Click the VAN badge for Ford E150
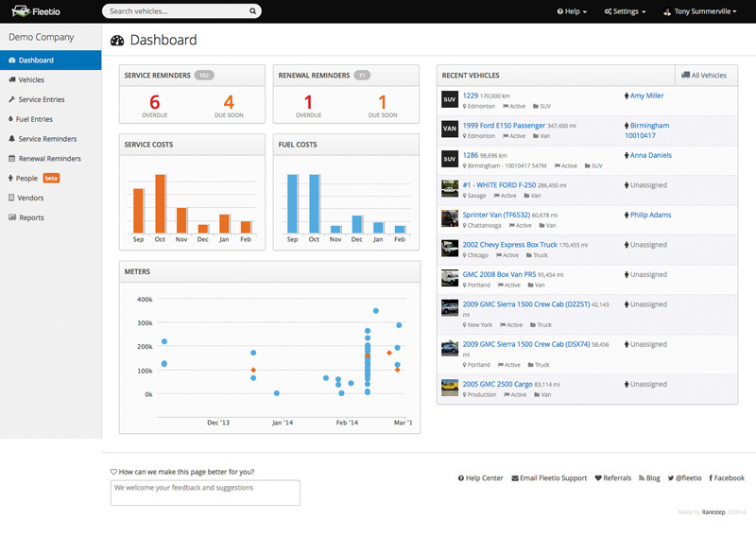756x537 pixels. point(450,129)
